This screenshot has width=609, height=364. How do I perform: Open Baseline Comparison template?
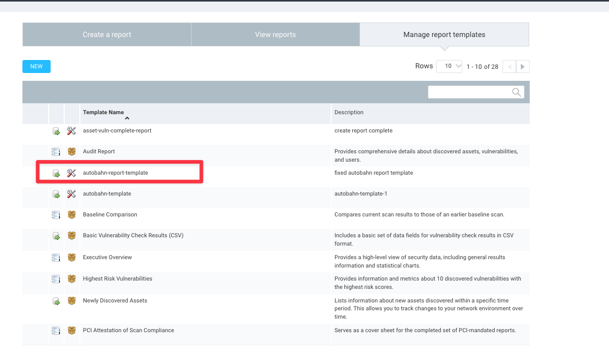pos(110,215)
